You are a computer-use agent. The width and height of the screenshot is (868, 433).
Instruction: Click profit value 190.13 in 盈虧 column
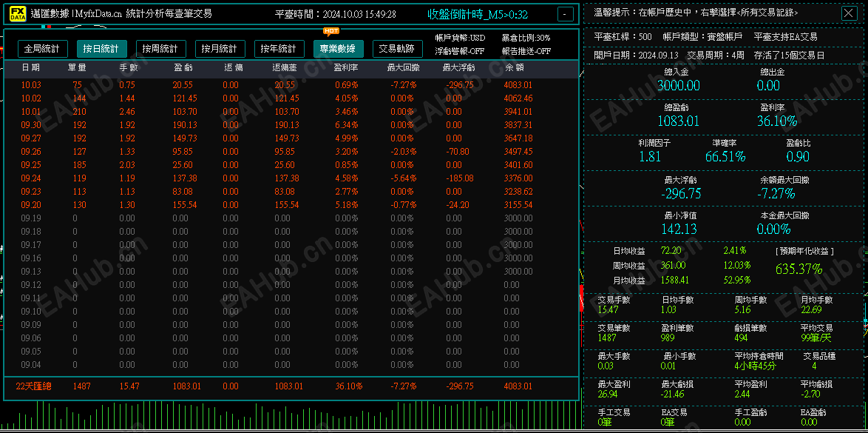185,125
